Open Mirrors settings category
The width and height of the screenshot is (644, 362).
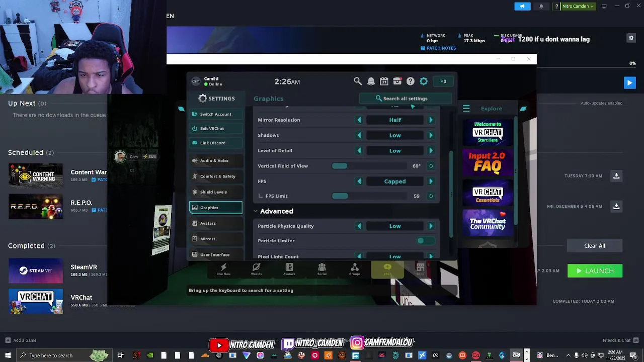pos(215,239)
